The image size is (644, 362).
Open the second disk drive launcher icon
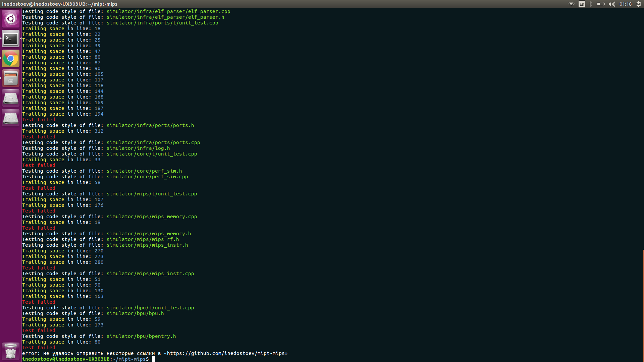tap(11, 117)
